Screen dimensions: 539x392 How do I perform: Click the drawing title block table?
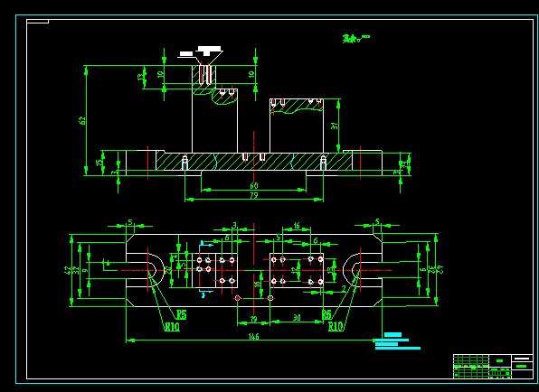click(x=493, y=367)
